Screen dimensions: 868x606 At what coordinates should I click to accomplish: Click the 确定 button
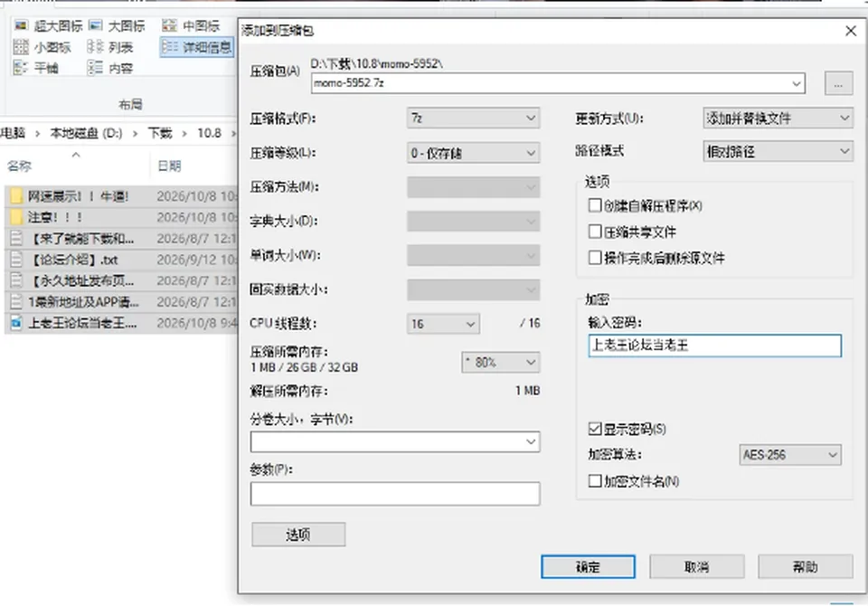pos(588,567)
